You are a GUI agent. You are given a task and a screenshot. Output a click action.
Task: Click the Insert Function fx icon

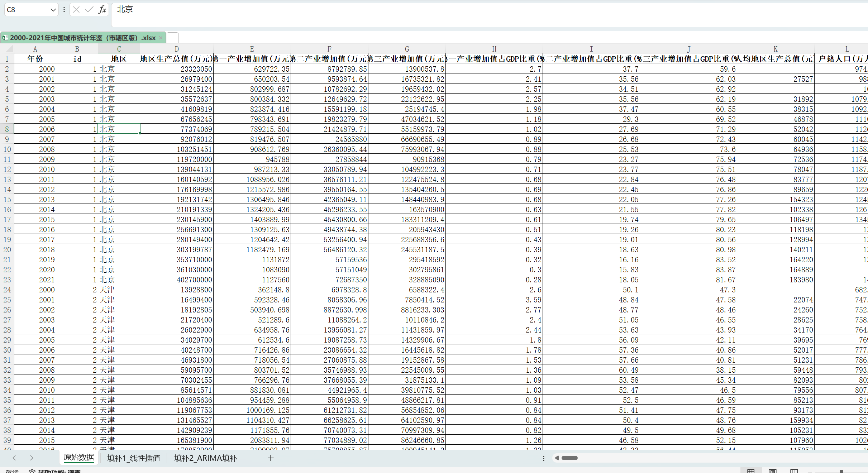tap(102, 10)
